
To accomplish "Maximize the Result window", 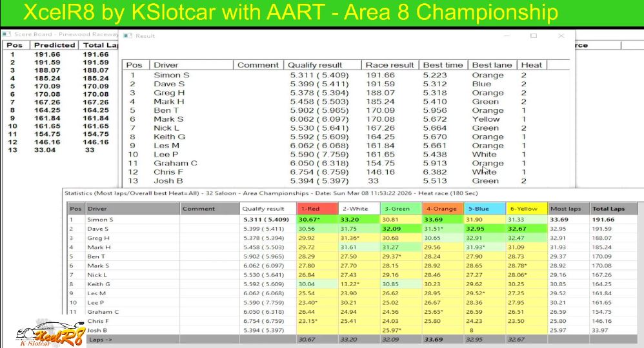I will click(534, 36).
